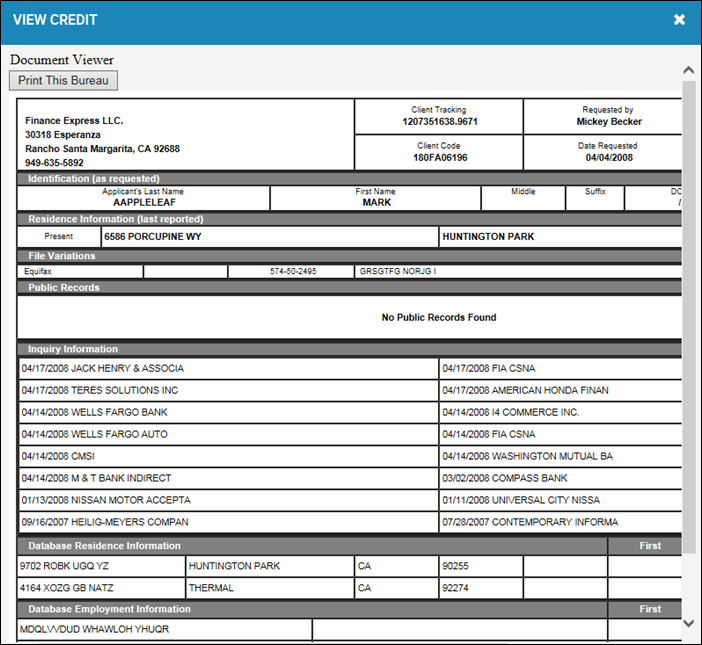Click the 4164 XOZG GB NATZ address
The image size is (702, 645).
click(66, 588)
